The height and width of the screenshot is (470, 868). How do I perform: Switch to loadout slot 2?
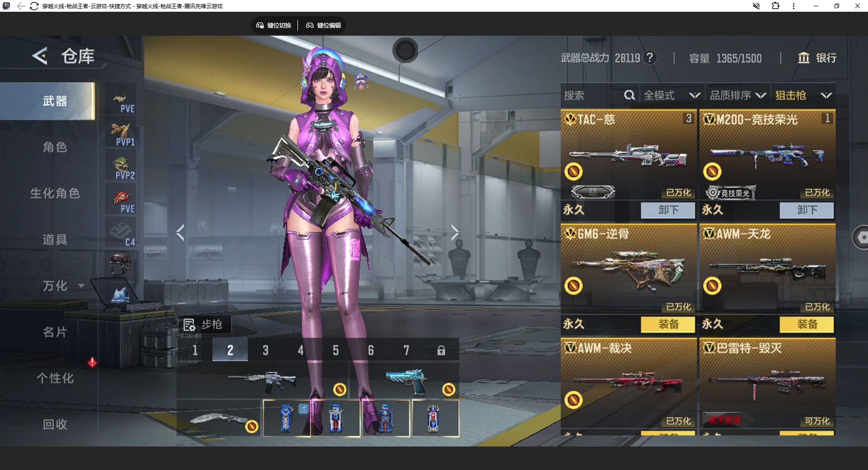(230, 350)
